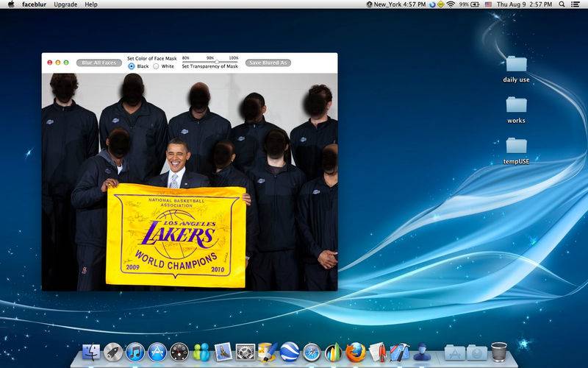Open the Apple menu
This screenshot has width=588, height=368.
tap(11, 4)
